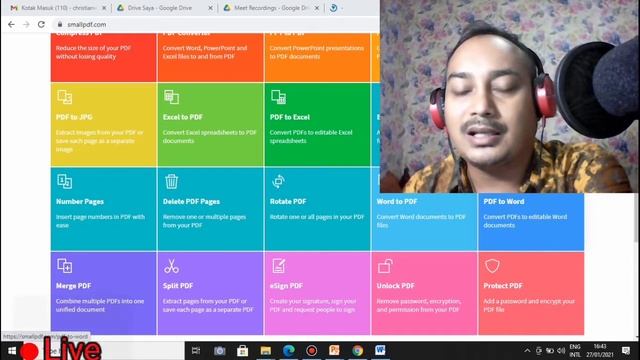Click the smallpdf.com address bar
Image resolution: width=640 pixels, height=360 pixels.
[x=216, y=24]
